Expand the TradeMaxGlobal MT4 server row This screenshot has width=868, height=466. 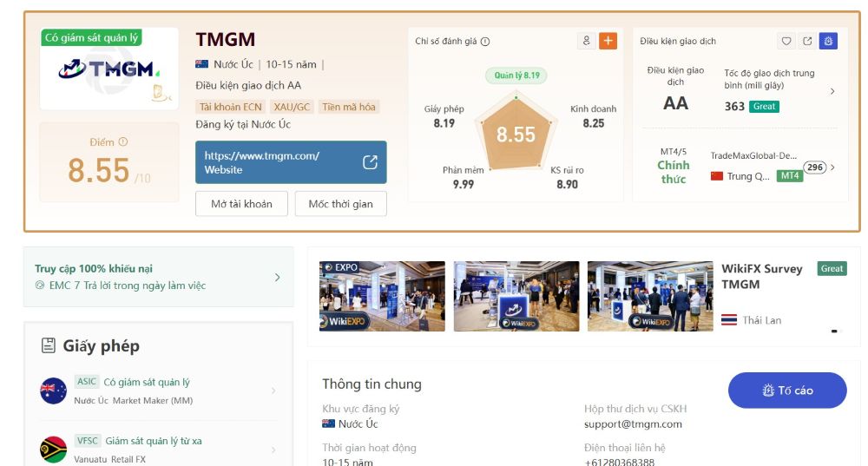tap(832, 167)
